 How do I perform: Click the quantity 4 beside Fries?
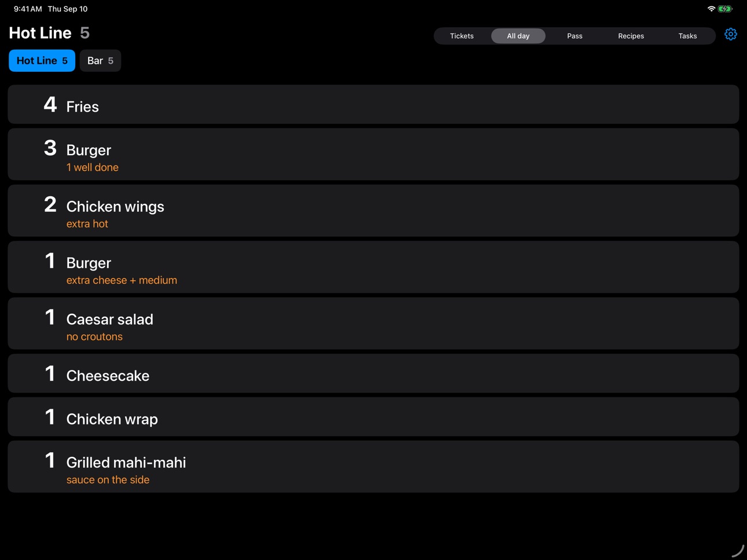50,105
